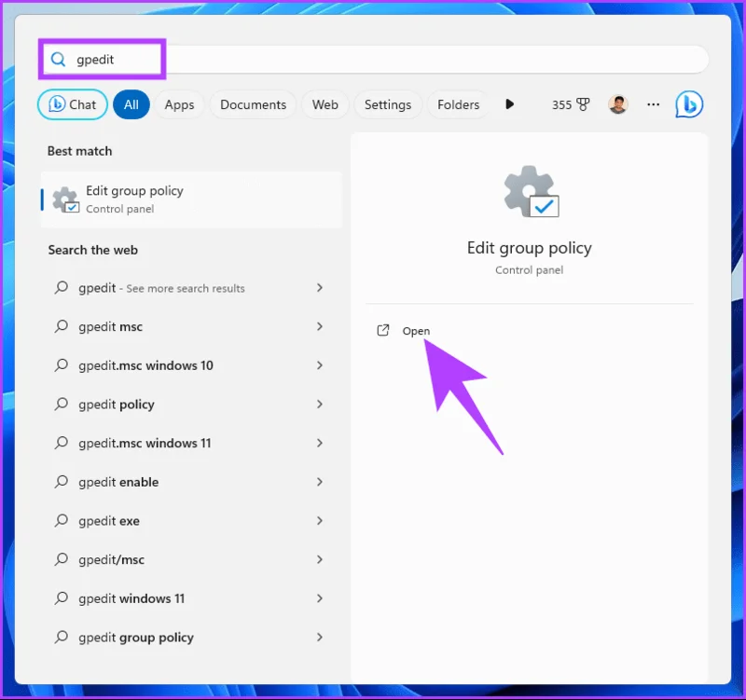This screenshot has height=700, width=746.
Task: Select the All filter tab
Action: coord(131,104)
